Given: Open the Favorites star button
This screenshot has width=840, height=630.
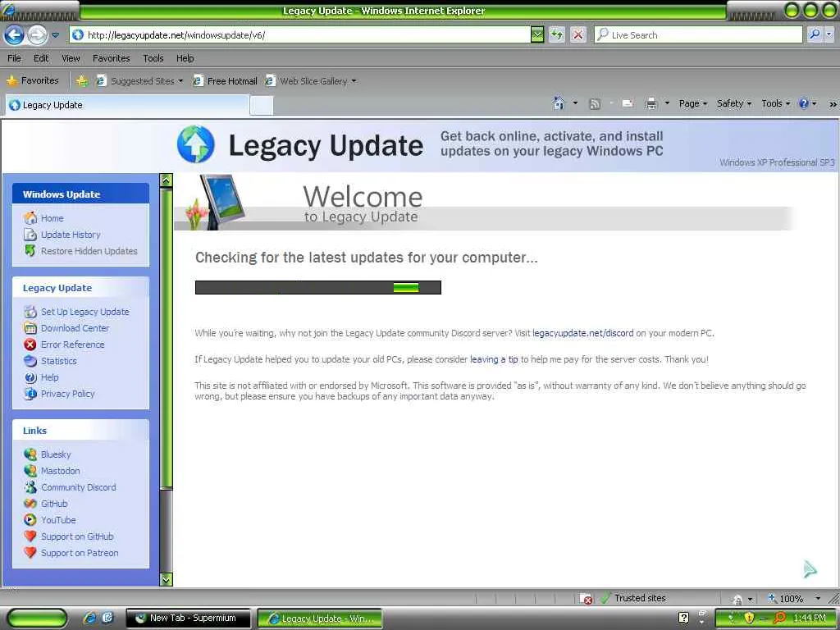Looking at the screenshot, I should coord(32,81).
